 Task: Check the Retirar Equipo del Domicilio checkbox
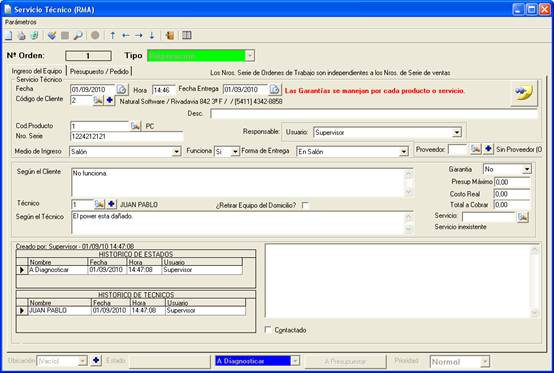tap(305, 205)
